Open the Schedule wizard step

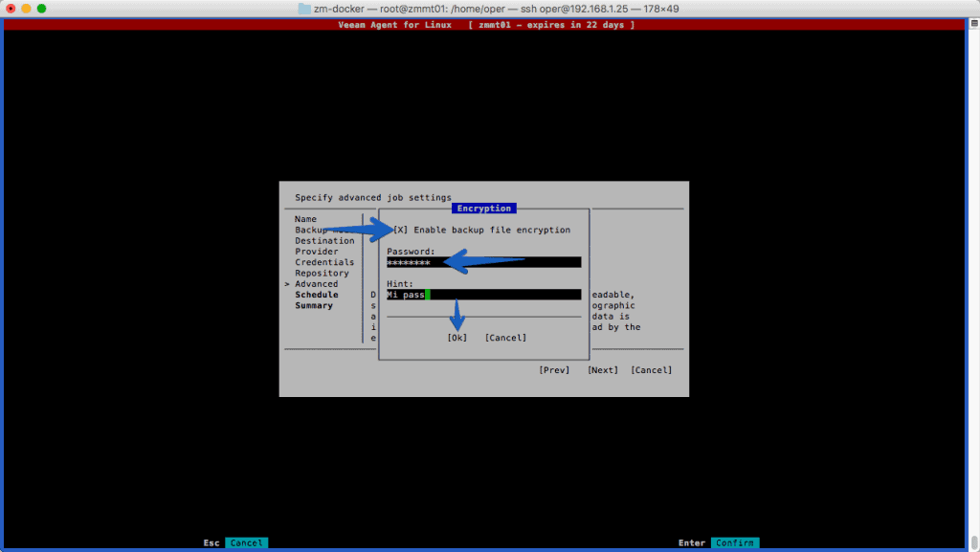click(316, 295)
